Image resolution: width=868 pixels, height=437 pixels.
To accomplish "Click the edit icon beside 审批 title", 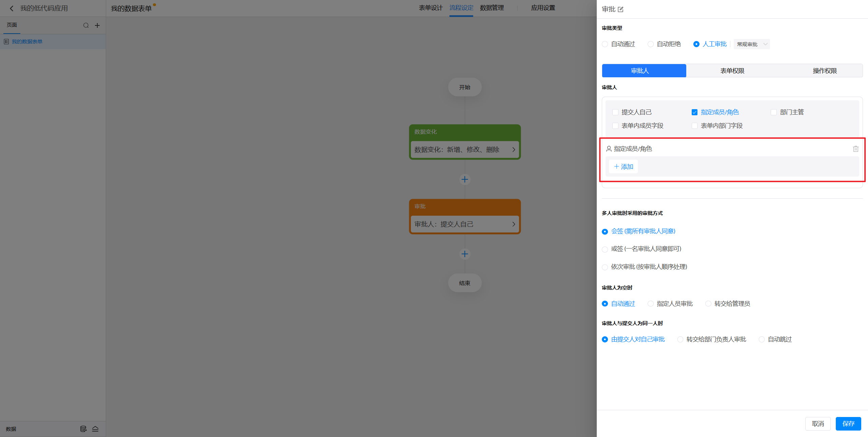I will point(620,9).
